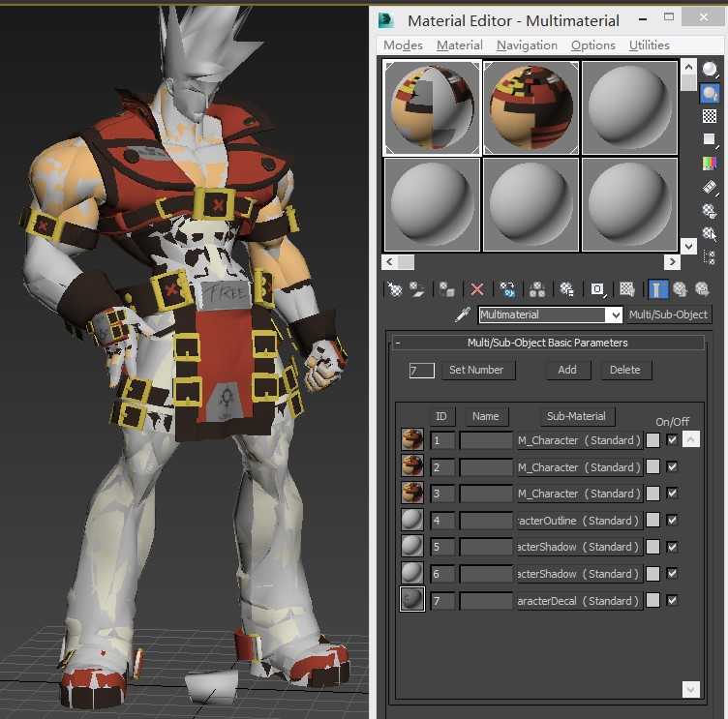
Task: Click color swatch for sub-material ID 7
Action: click(x=652, y=601)
